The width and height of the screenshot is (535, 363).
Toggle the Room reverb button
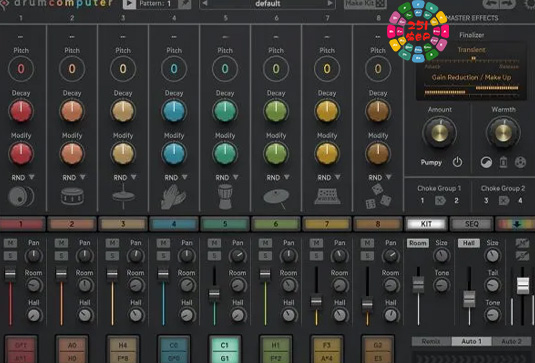[418, 243]
